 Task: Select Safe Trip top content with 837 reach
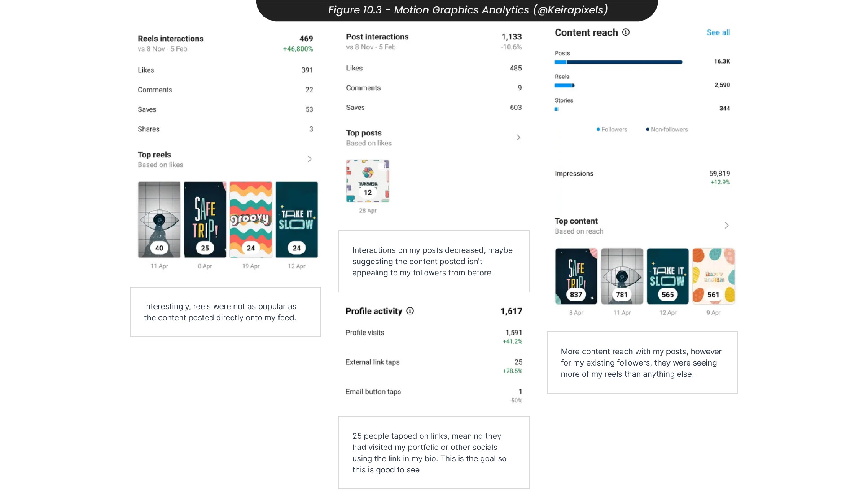click(576, 276)
